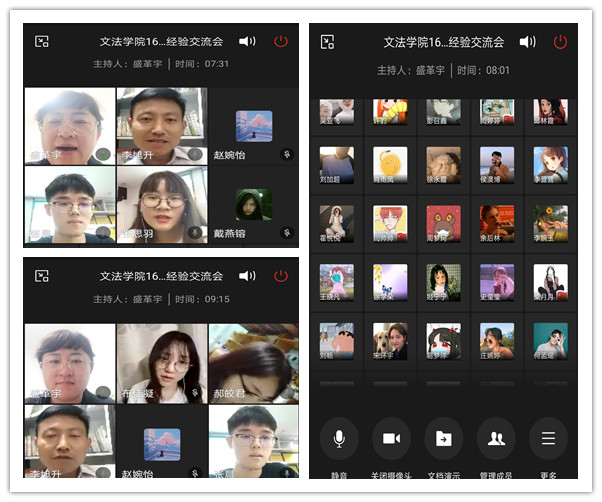Viewport: 602px width, 502px height.
Task: Select 赵婉怡's pink mountain avatar in 07:31 meeting
Action: (x=254, y=126)
